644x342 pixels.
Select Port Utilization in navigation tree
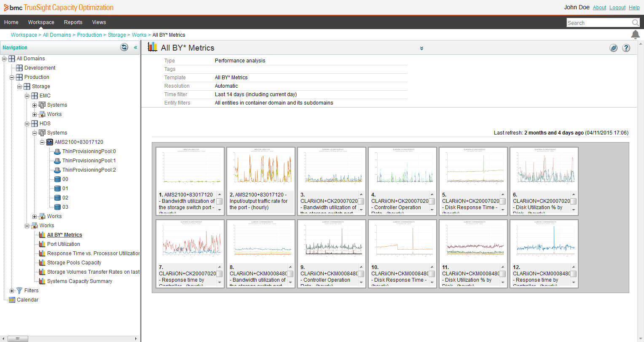64,244
